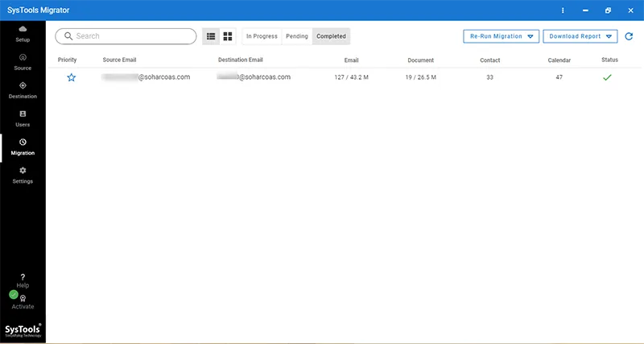The height and width of the screenshot is (344, 644).
Task: Click the Source Email column header
Action: (x=119, y=60)
